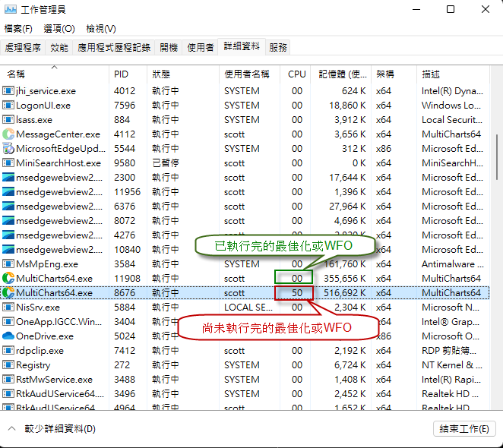Screen dimensions: 503x448
Task: Click the LogonUI.exe process icon
Action: pyautogui.click(x=8, y=106)
